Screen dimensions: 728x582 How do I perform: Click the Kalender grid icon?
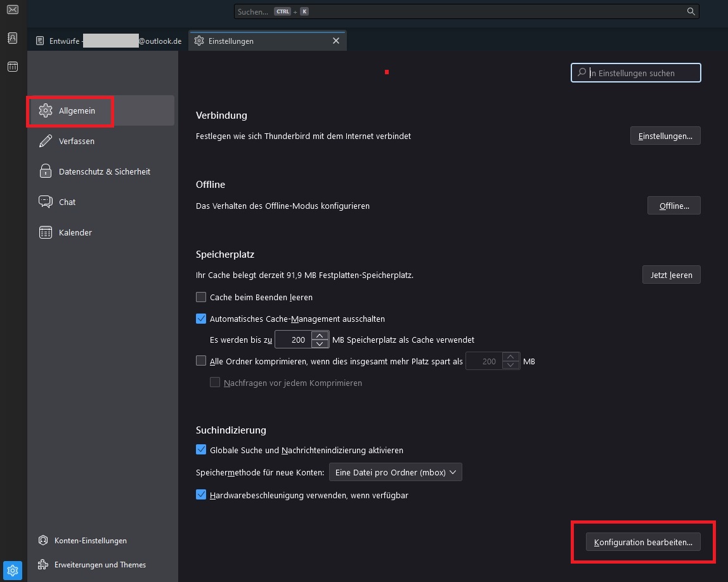[46, 232]
